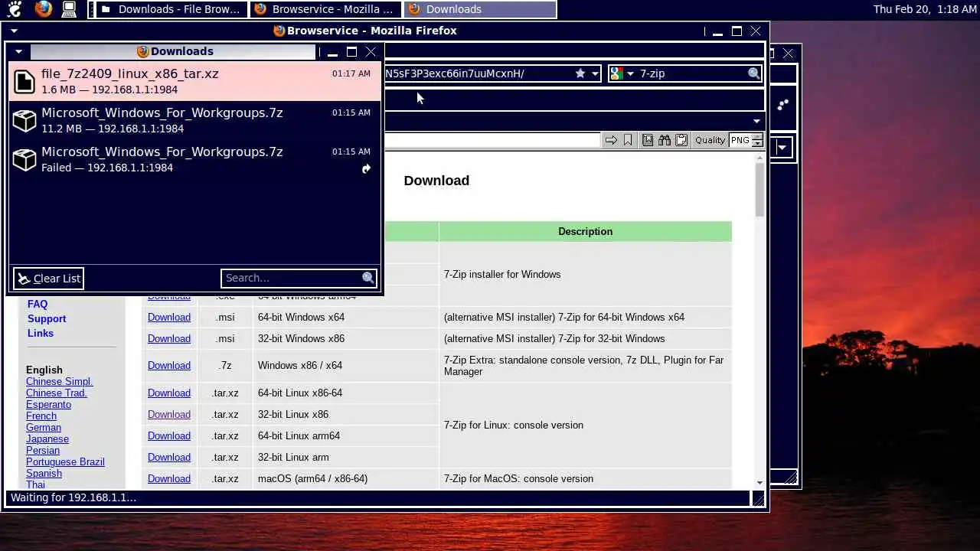Click the scroll-down arrow of page scrollbar

point(759,483)
